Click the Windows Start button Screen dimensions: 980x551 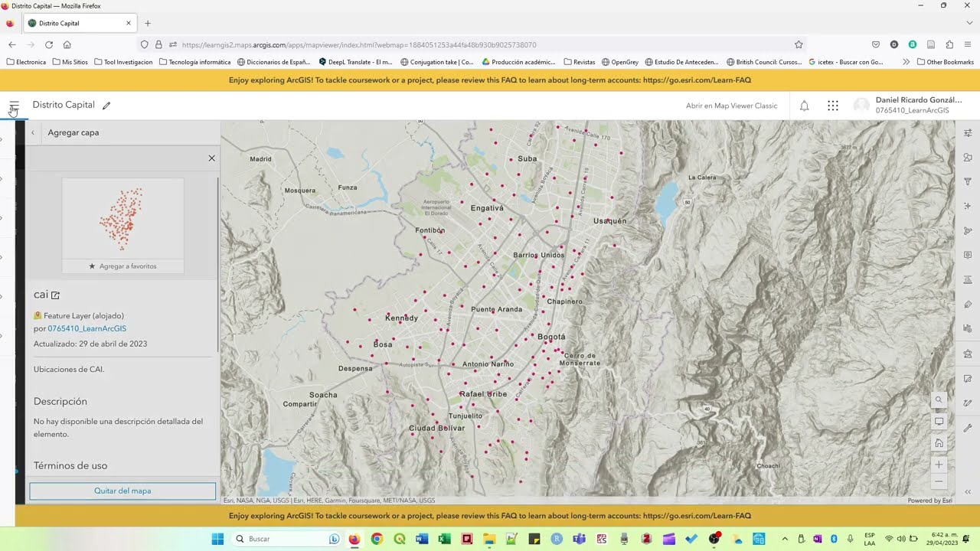(x=217, y=539)
